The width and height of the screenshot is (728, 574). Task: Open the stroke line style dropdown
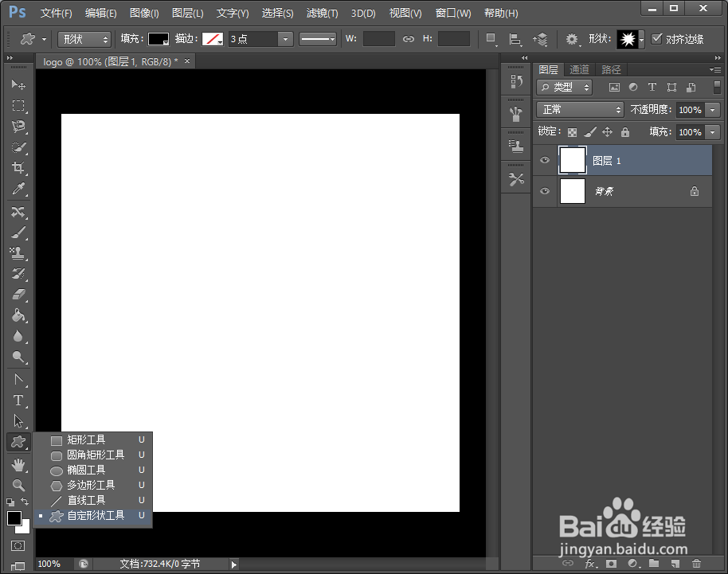click(x=318, y=40)
